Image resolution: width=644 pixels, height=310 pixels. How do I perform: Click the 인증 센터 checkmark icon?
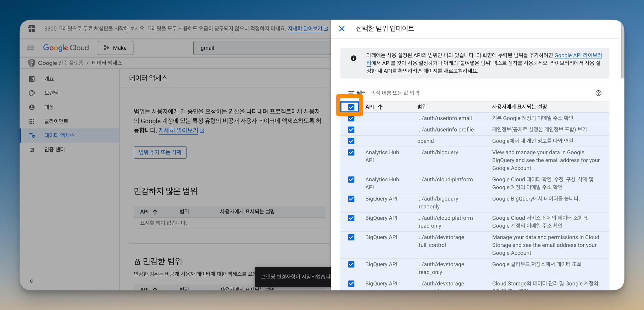[x=32, y=149]
